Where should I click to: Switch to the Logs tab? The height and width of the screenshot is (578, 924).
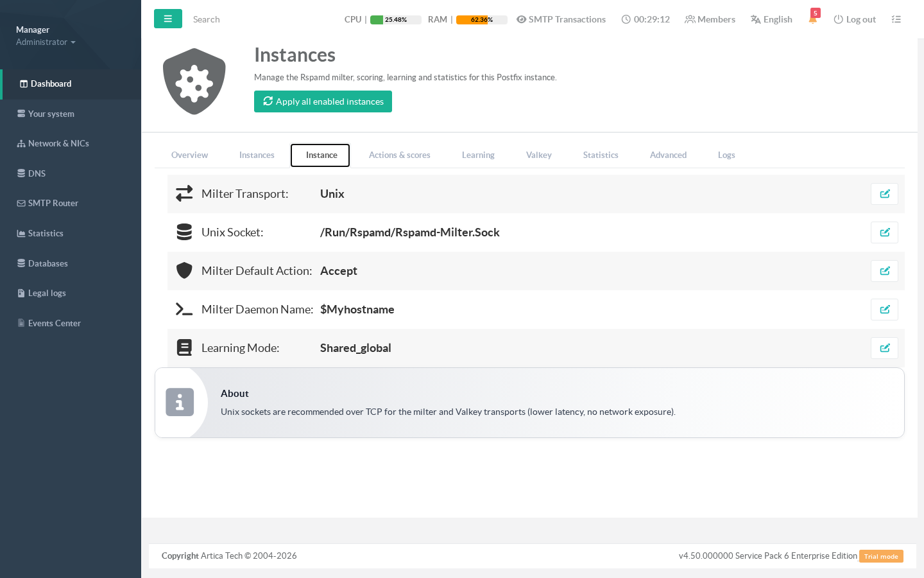click(x=726, y=155)
